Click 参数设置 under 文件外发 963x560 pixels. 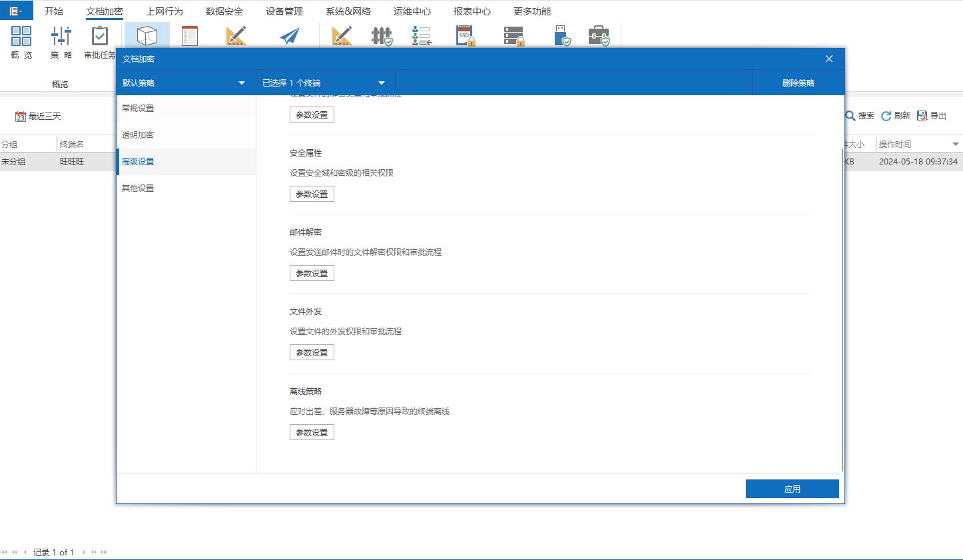312,352
